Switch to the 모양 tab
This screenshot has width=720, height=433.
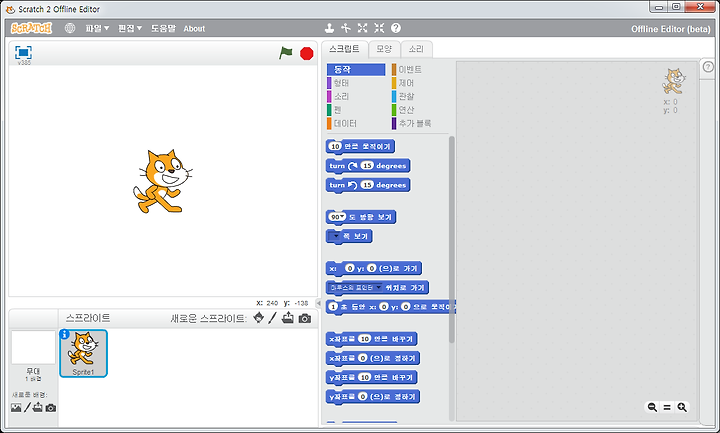[x=384, y=49]
